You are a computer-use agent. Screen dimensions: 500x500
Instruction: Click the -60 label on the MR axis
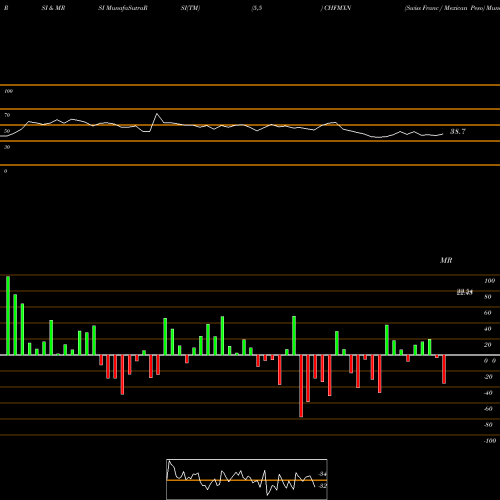coord(488,409)
